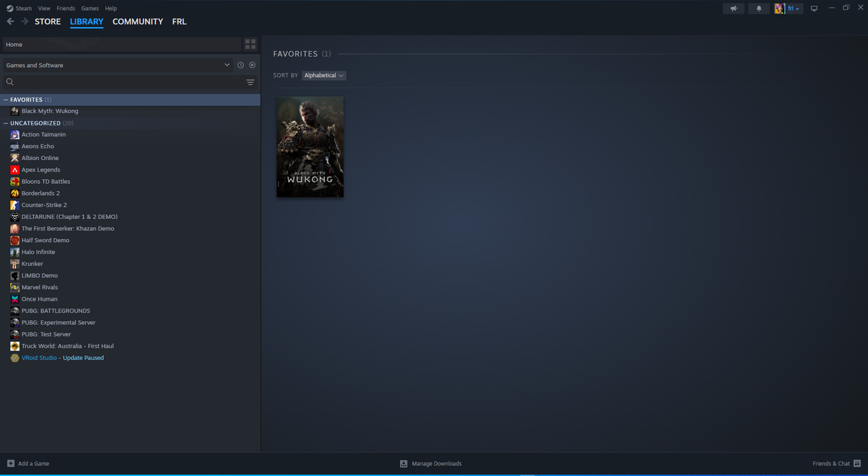Select LIMBO Demo entry
The height and width of the screenshot is (476, 868).
[x=39, y=275]
